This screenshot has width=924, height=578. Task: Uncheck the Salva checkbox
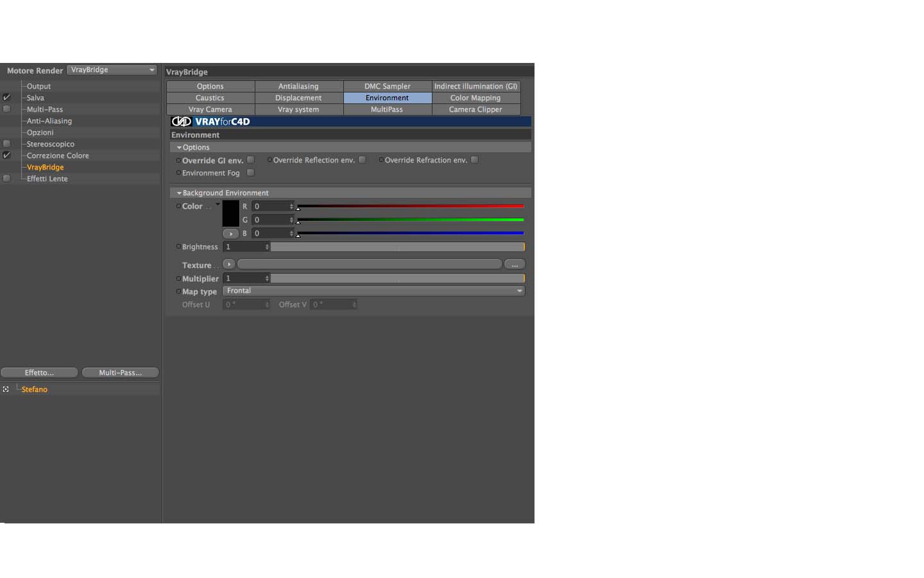[6, 98]
